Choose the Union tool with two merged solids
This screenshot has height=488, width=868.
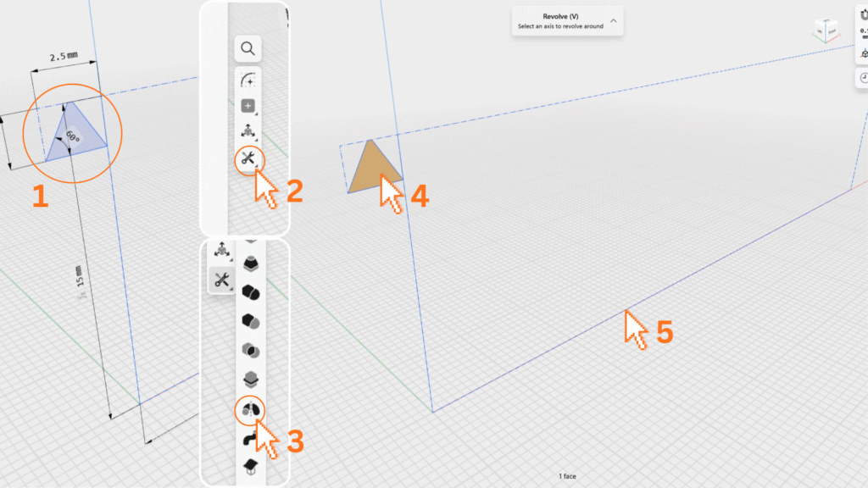(250, 292)
